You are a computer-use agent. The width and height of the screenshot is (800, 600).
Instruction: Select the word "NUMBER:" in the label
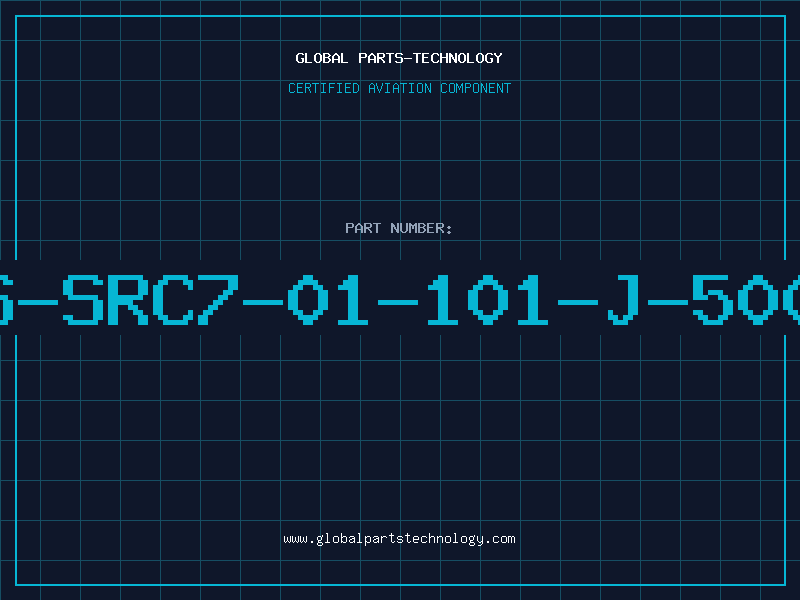(x=421, y=228)
